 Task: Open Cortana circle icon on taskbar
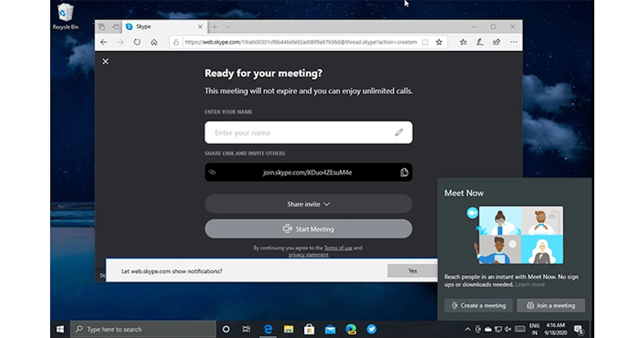click(226, 329)
